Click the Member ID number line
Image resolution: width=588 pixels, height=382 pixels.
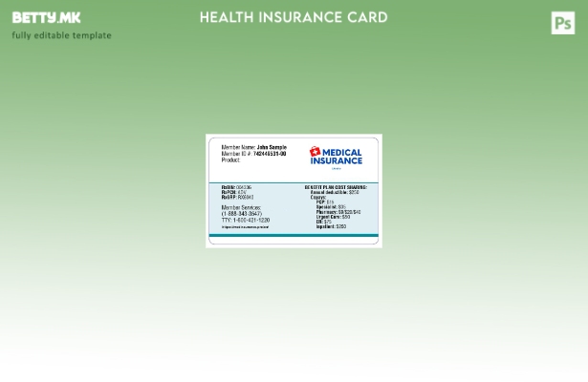point(253,154)
